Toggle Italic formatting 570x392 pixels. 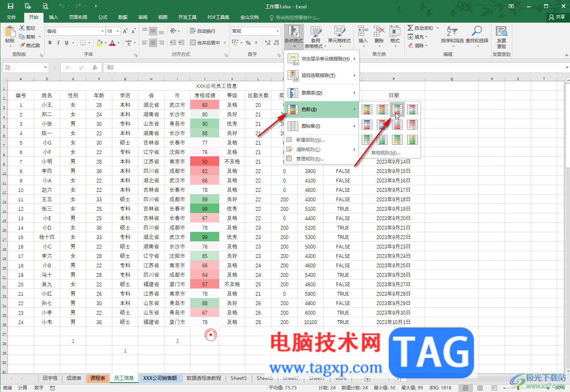coord(58,43)
